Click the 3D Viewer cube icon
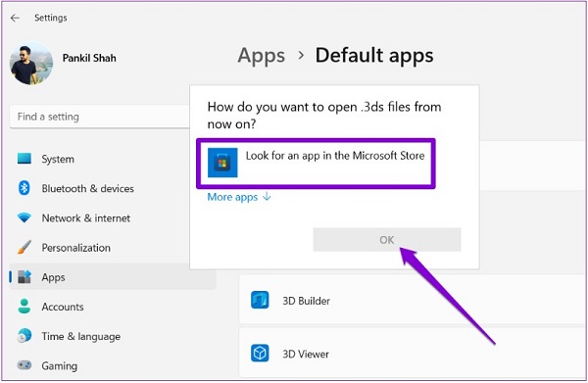 260,353
